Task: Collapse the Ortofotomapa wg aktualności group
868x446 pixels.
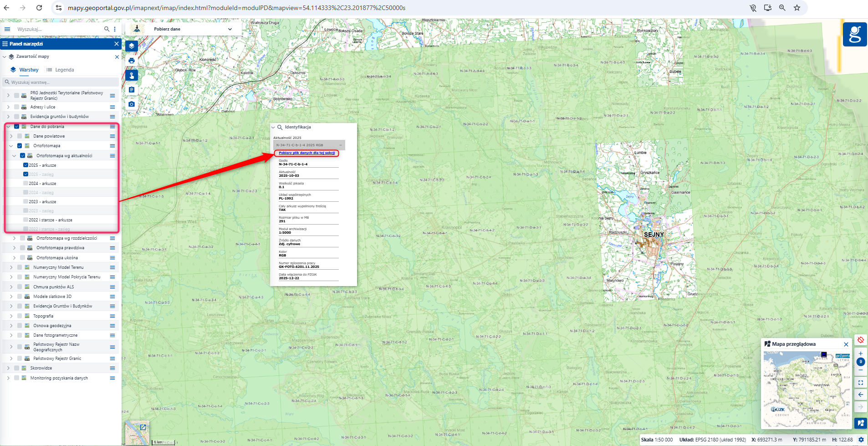Action: pyautogui.click(x=14, y=156)
